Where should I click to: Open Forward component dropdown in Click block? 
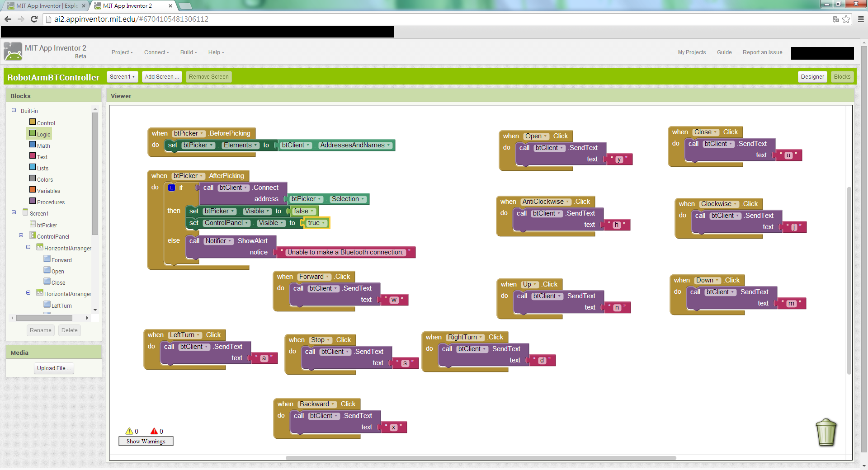pos(328,277)
